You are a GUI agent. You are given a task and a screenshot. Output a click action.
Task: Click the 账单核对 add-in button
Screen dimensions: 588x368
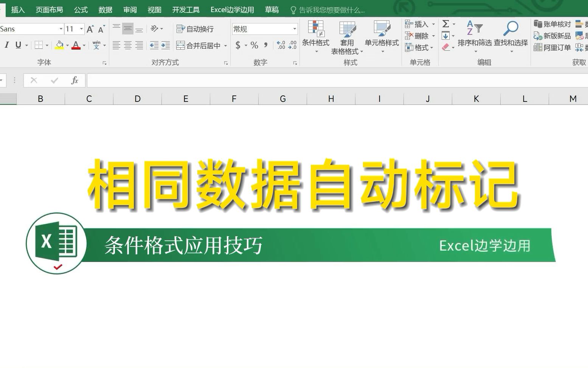tap(552, 24)
